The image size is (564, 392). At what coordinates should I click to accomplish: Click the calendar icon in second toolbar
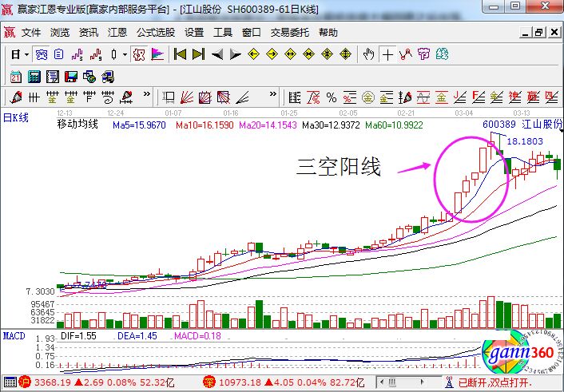click(x=16, y=77)
